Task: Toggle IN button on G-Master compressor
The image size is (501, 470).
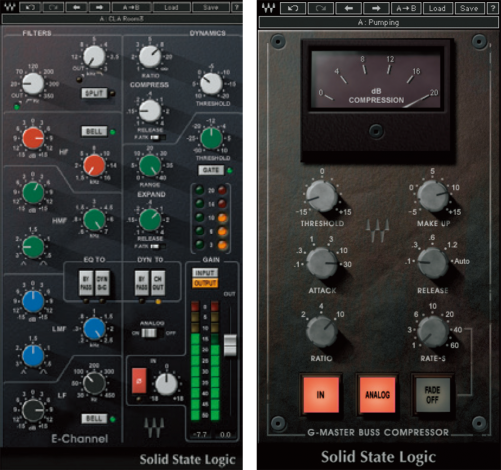Action: (320, 395)
